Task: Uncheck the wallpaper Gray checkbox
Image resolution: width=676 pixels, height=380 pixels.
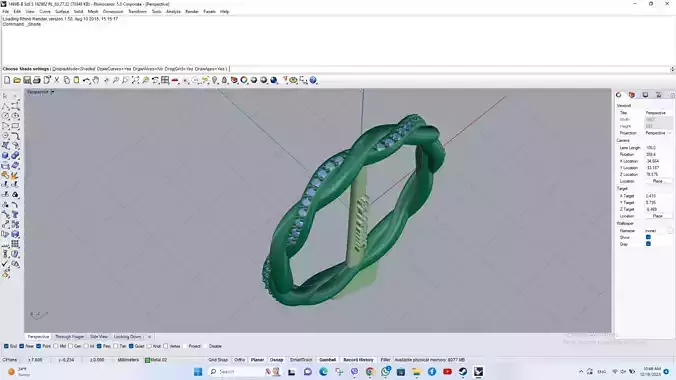Action: (x=648, y=244)
